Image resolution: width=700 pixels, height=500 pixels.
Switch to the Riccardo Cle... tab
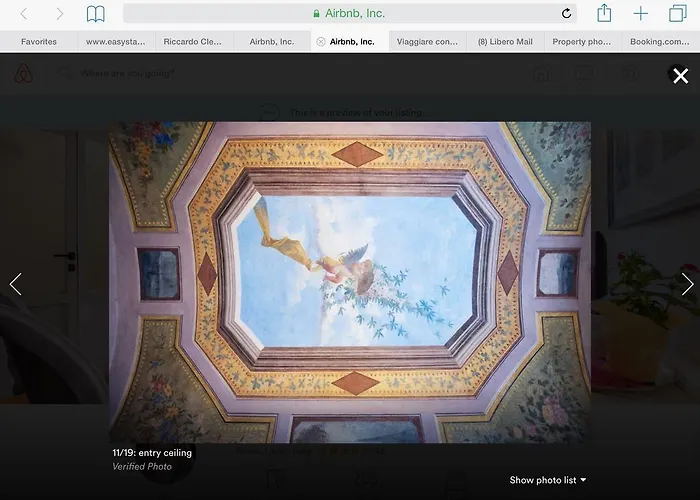(194, 42)
